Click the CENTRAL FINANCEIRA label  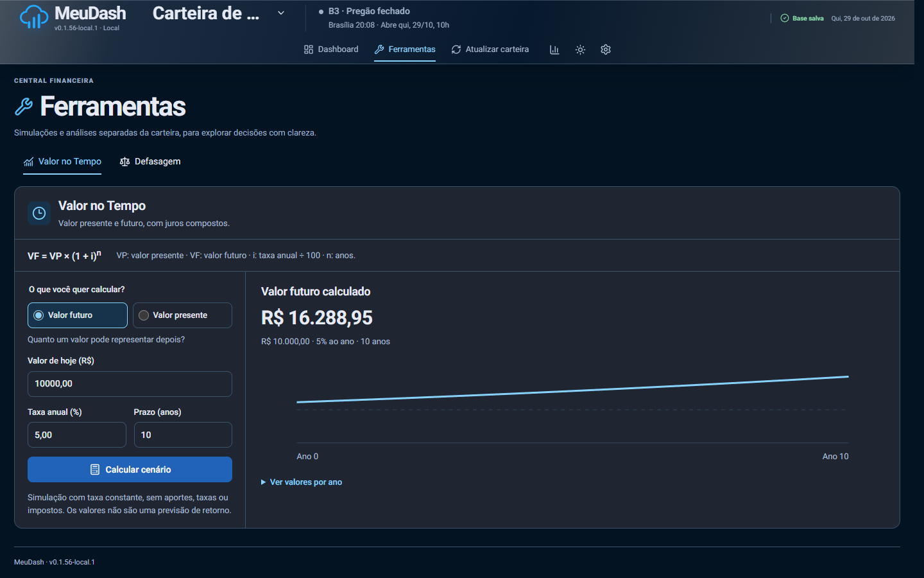tap(54, 81)
